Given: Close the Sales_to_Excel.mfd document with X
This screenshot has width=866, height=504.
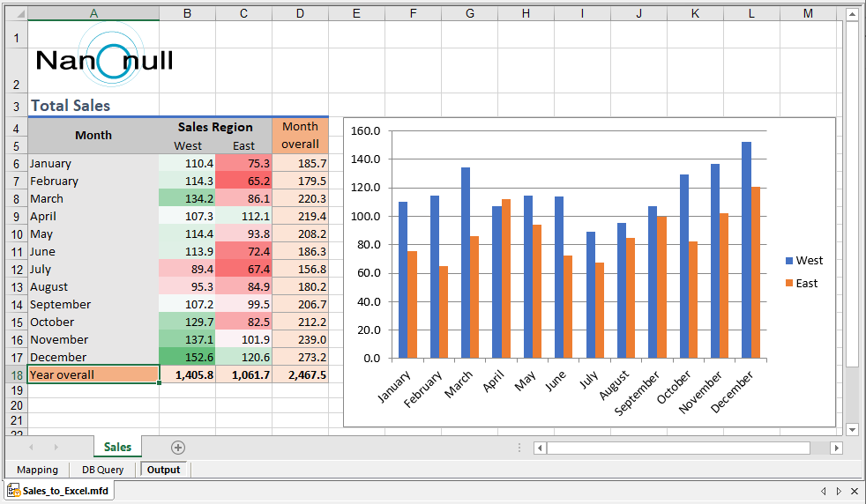Looking at the screenshot, I should (853, 491).
